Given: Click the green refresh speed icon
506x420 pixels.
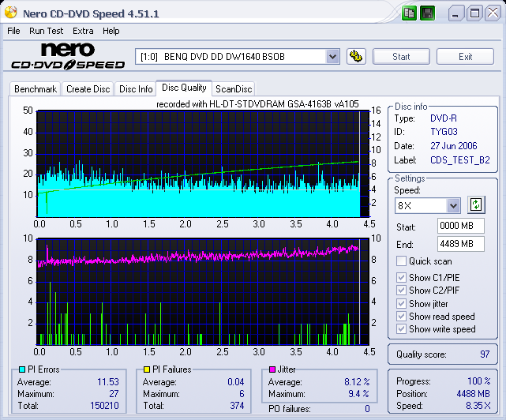Looking at the screenshot, I should [x=475, y=205].
